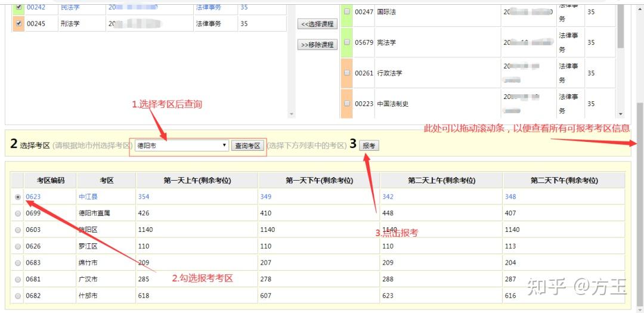
Task: Uncheck the 00245 刑法学 course checkbox
Action: [18, 24]
